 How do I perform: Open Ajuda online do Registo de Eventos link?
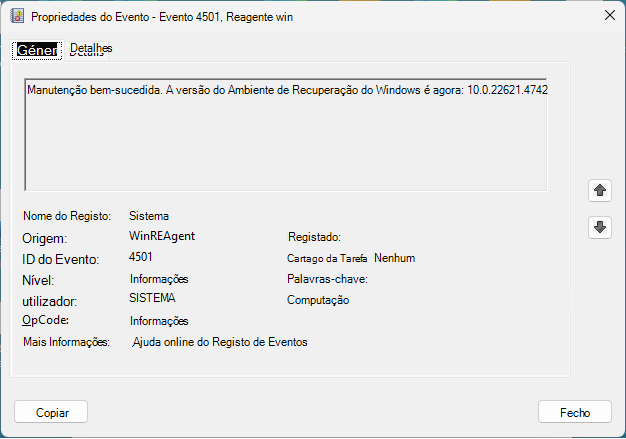click(220, 342)
